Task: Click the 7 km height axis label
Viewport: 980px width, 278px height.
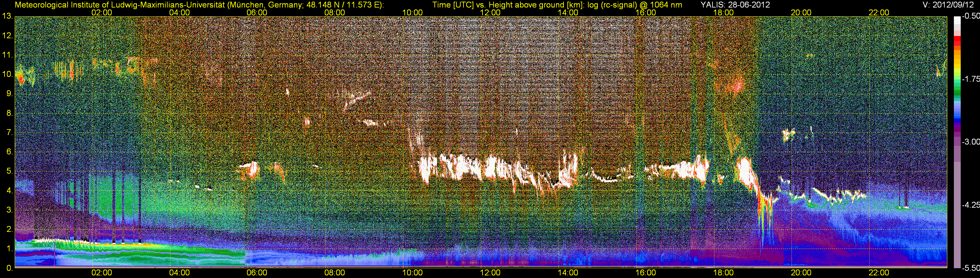Action: click(x=9, y=132)
